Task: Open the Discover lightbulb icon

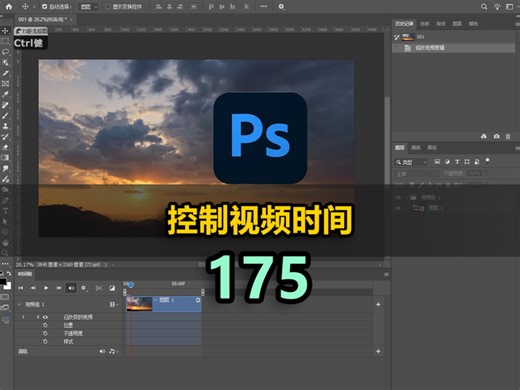Action: pos(497,6)
